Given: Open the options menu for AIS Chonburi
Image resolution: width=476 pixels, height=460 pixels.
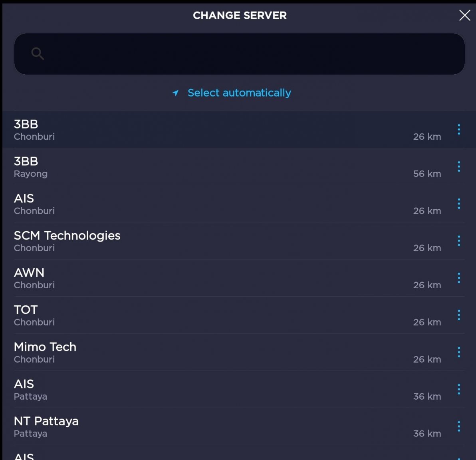Looking at the screenshot, I should [x=459, y=204].
